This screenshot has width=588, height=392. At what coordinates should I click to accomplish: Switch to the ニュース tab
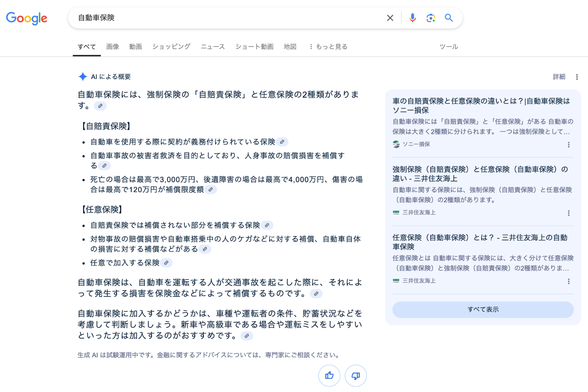(212, 46)
